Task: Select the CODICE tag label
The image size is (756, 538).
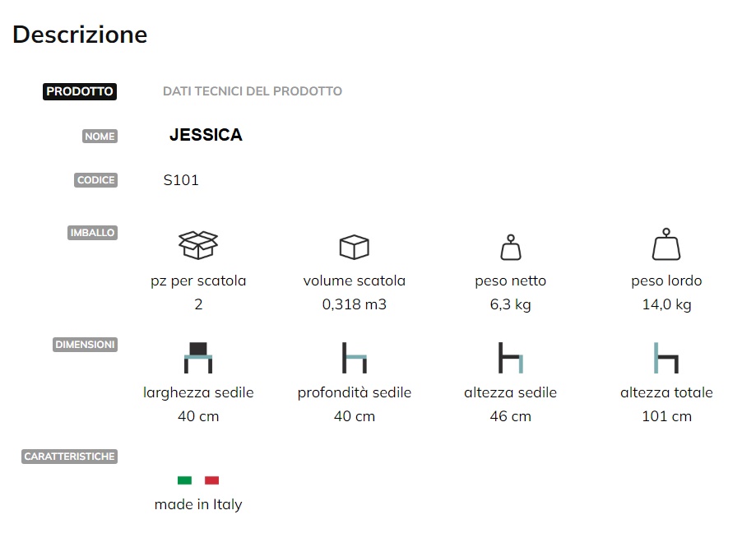Action: pyautogui.click(x=96, y=180)
